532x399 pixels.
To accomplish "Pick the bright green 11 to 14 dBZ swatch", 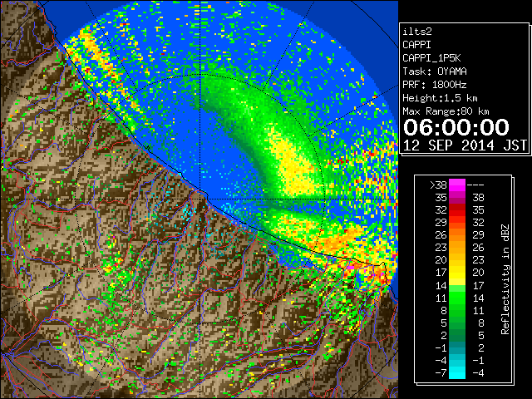I will (457, 298).
